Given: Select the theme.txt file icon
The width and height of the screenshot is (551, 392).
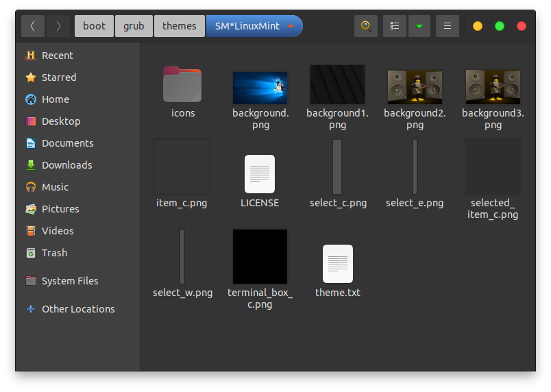Looking at the screenshot, I should pos(338,264).
